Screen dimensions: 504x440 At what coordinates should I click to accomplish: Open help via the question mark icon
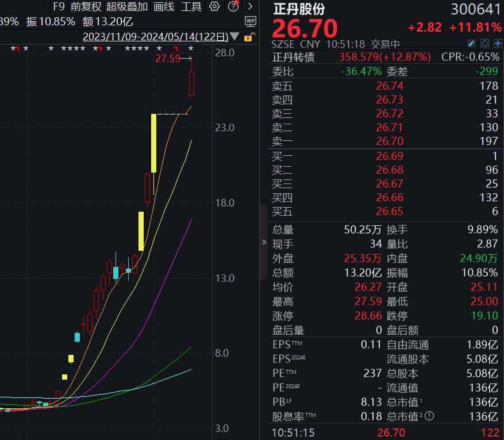click(x=233, y=6)
